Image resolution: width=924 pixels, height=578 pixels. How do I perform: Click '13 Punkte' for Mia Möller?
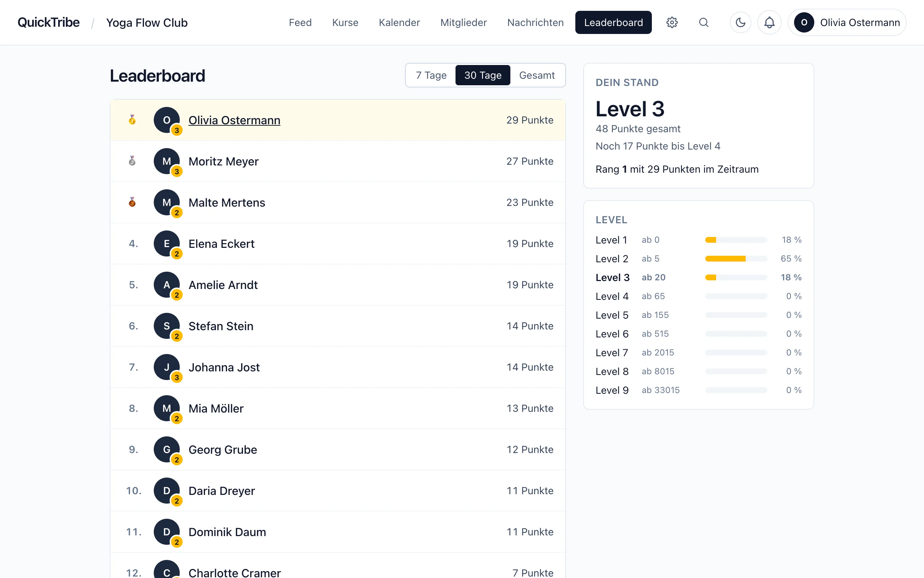[529, 409]
